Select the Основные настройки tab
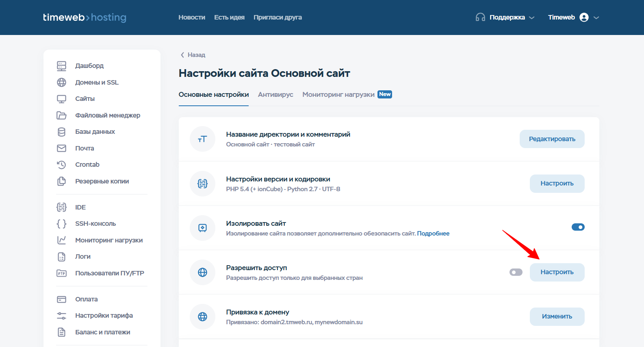This screenshot has height=347, width=644. (214, 94)
